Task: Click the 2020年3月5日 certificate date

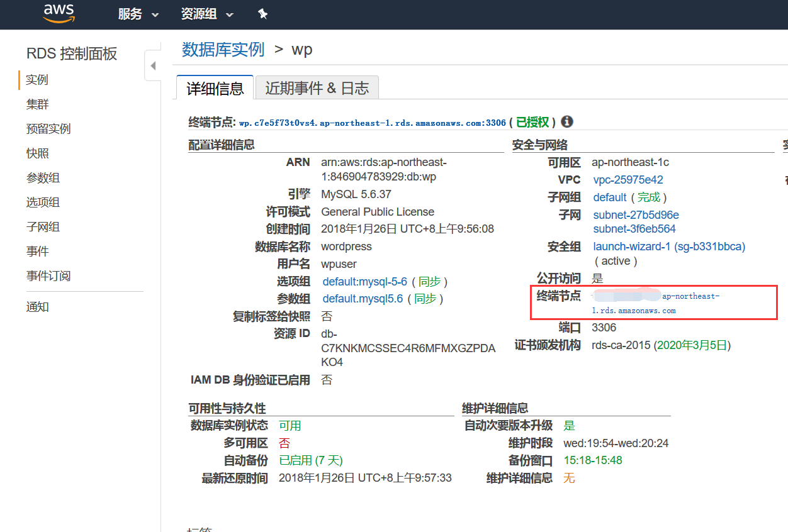Action: [x=692, y=345]
